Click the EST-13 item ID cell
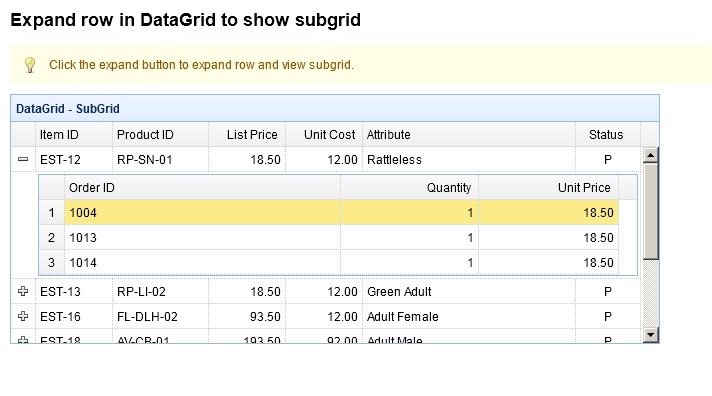712x396 pixels. pos(74,291)
